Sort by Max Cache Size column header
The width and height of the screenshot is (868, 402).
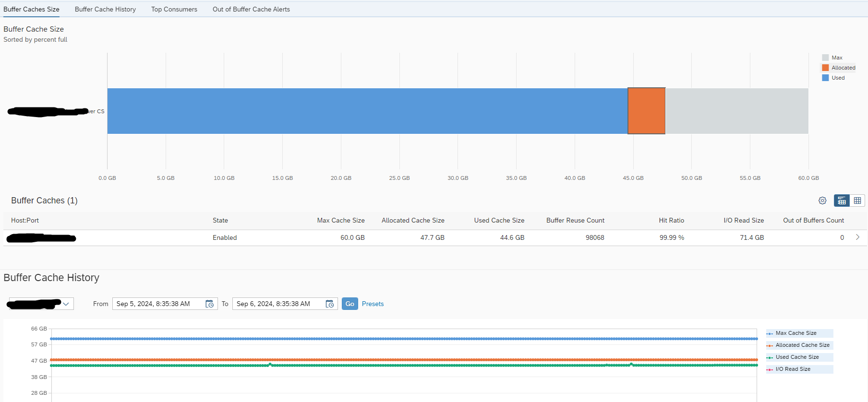pyautogui.click(x=341, y=220)
